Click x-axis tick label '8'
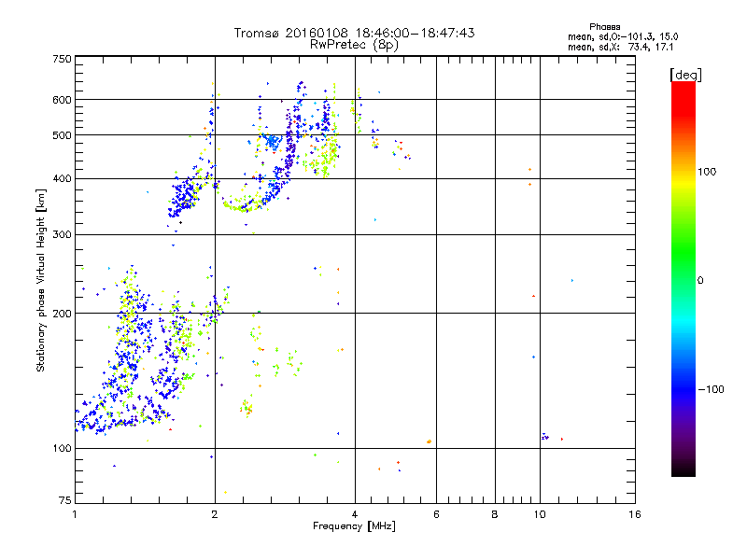The height and width of the screenshot is (560, 747). point(495,514)
